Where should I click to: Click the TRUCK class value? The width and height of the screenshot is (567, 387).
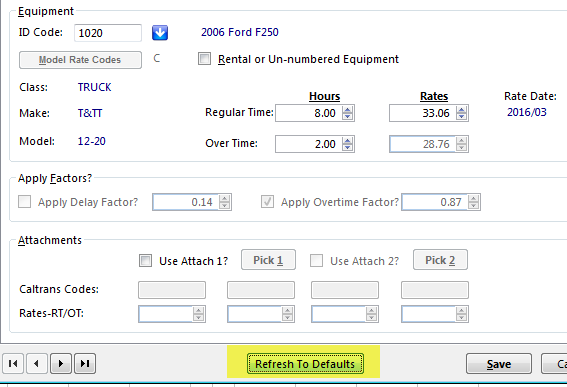coord(94,87)
